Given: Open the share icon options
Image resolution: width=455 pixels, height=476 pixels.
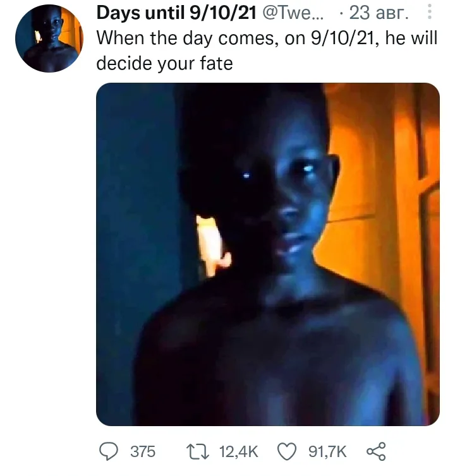Looking at the screenshot, I should (x=376, y=451).
